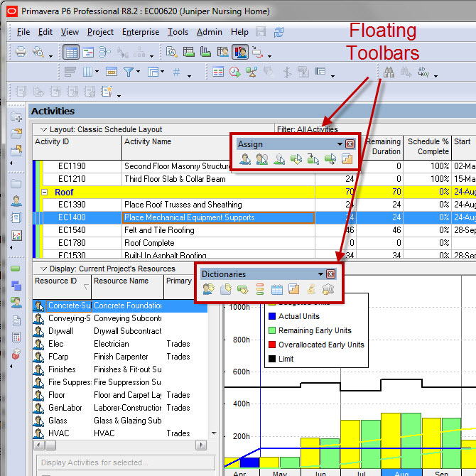This screenshot has height=476, width=476.
Task: Toggle Activity Details bottom view button
Action: tap(171, 52)
